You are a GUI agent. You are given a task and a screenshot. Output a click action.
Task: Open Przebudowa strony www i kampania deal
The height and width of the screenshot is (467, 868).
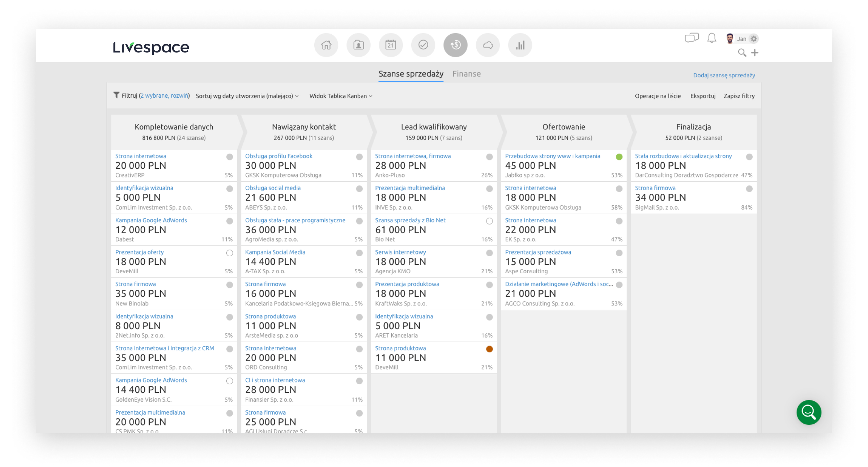[x=552, y=156]
